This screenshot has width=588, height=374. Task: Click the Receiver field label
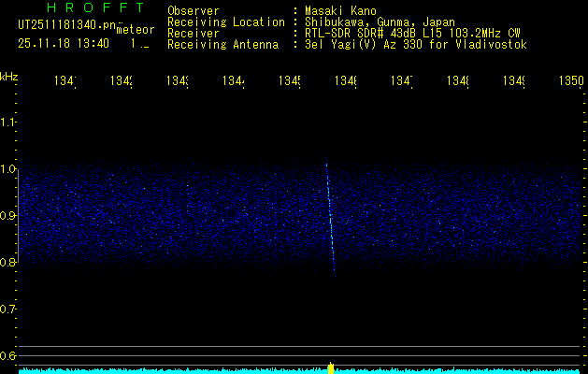pos(194,33)
